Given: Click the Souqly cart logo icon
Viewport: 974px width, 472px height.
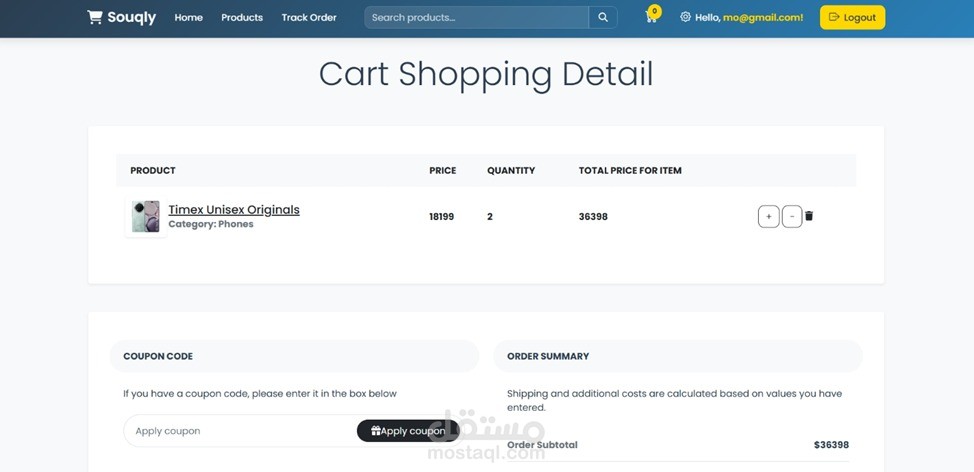Looking at the screenshot, I should click(94, 17).
